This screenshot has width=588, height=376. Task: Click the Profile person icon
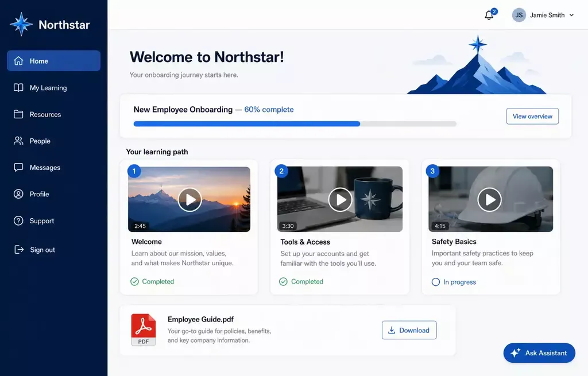pos(18,194)
